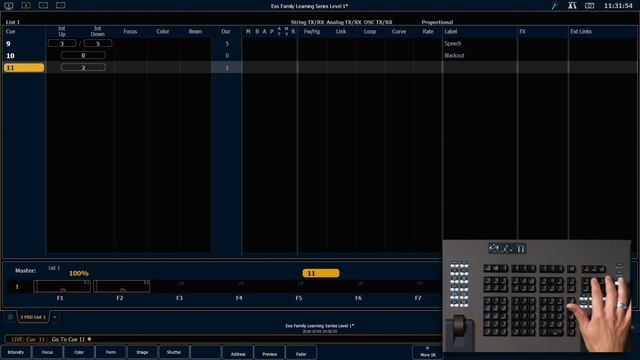640x360 pixels.
Task: Click the Shutter softkey
Action: click(174, 352)
